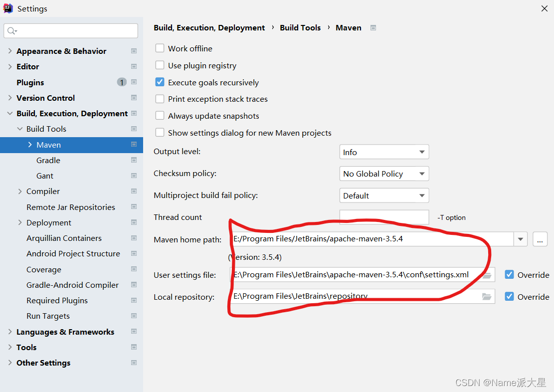
Task: Collapse Build, Execution, Deployment section
Action: click(10, 113)
